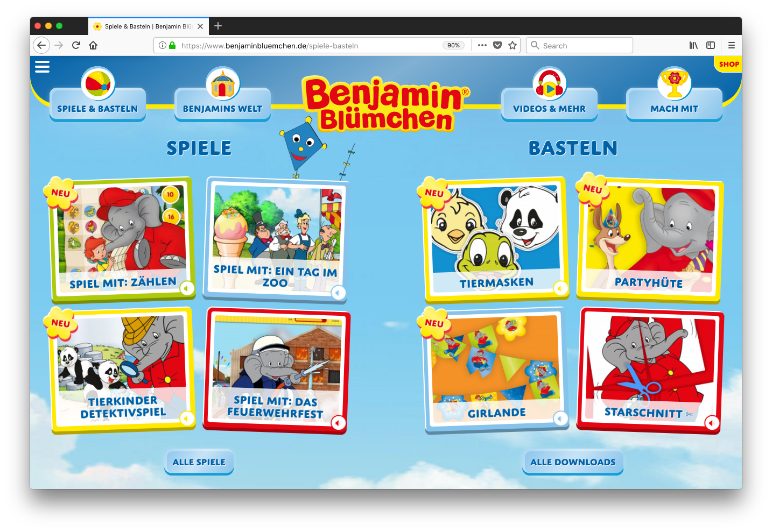Reset the 90% zoom level indicator

(x=454, y=45)
